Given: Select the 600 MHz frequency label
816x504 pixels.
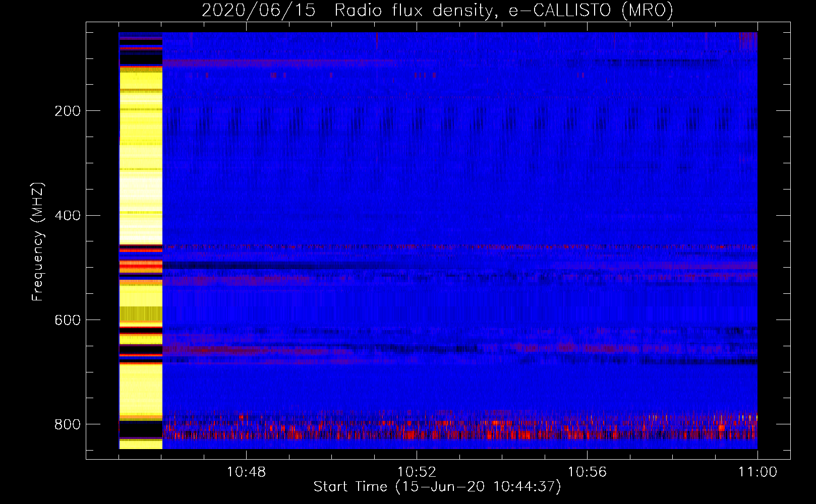Looking at the screenshot, I should (67, 320).
